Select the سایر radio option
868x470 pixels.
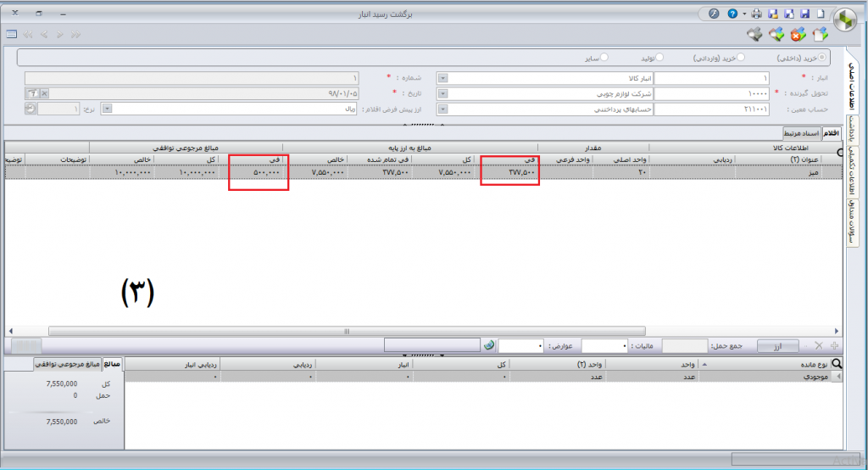point(604,58)
